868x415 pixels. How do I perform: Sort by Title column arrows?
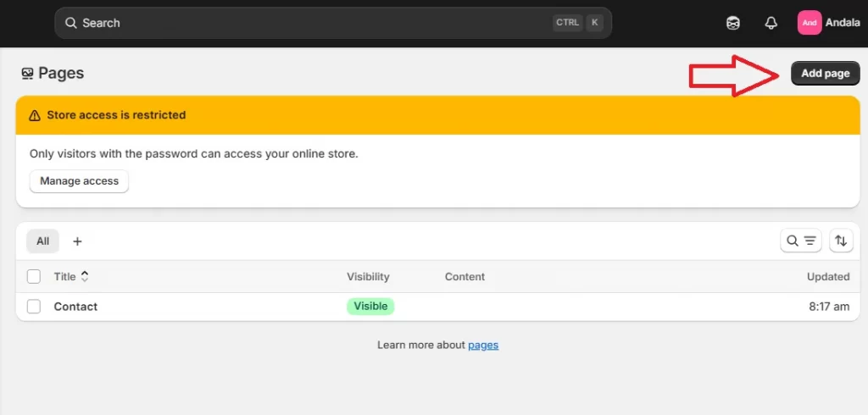[x=85, y=276]
